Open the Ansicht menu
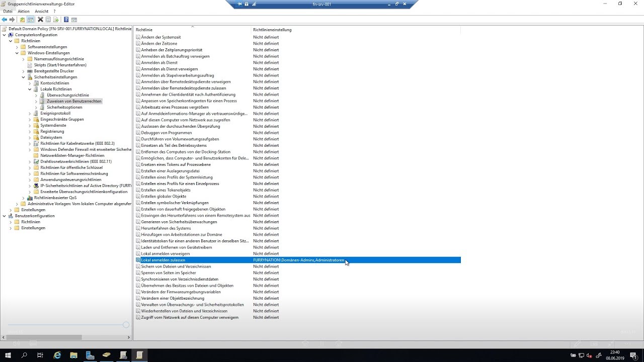This screenshot has height=362, width=644. pyautogui.click(x=42, y=11)
